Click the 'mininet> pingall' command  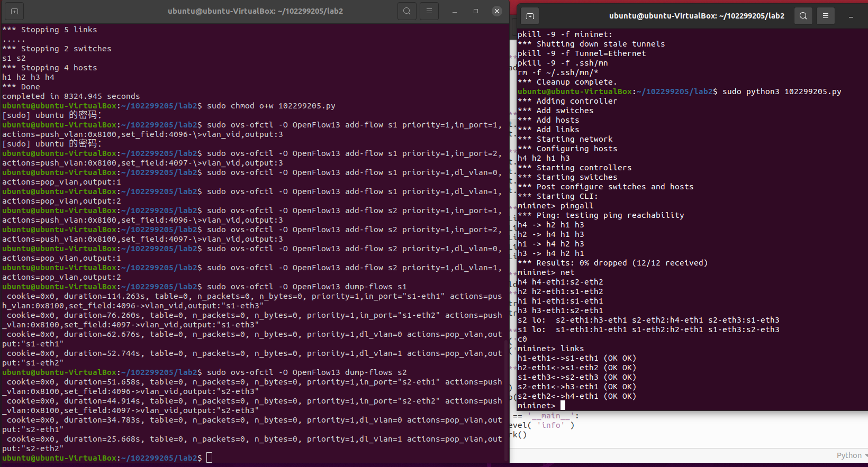(556, 206)
